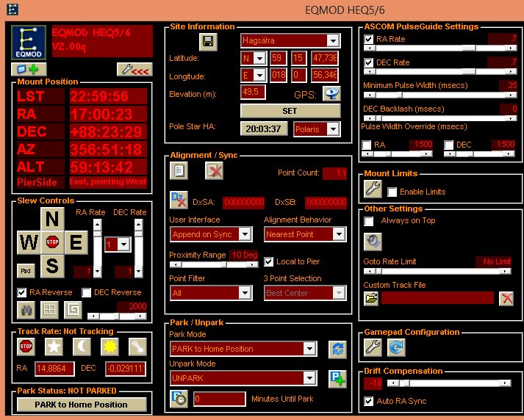This screenshot has width=524, height=420.
Task: Click the Pole Star HA 20:03:37 button
Action: pyautogui.click(x=264, y=129)
